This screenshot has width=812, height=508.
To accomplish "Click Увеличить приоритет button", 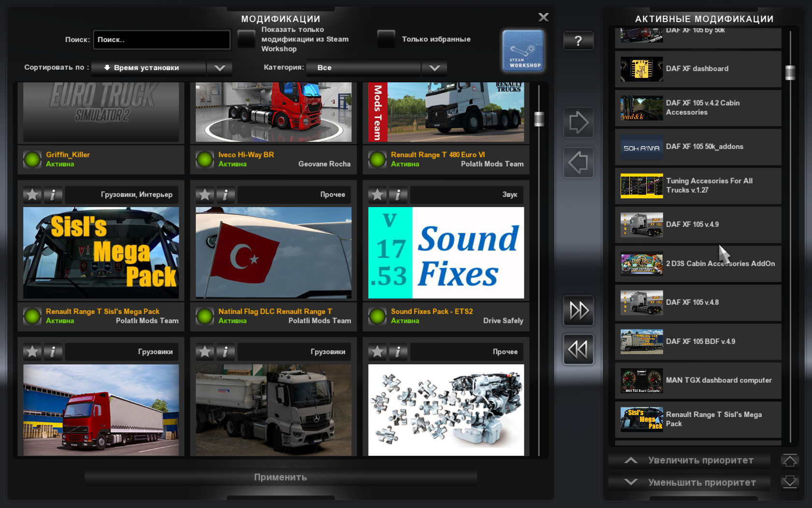I will point(690,461).
